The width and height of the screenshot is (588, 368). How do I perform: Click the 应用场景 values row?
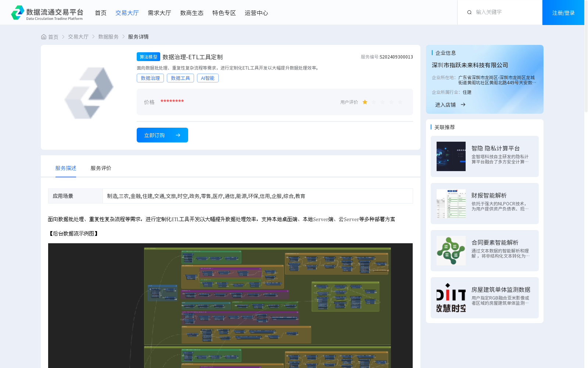click(x=258, y=196)
